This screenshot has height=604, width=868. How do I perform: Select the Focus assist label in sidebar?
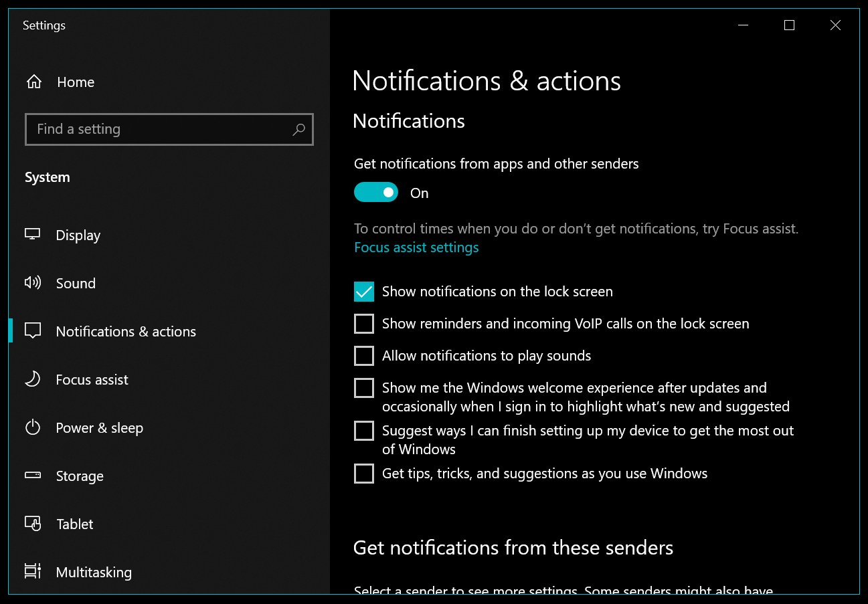pos(92,380)
